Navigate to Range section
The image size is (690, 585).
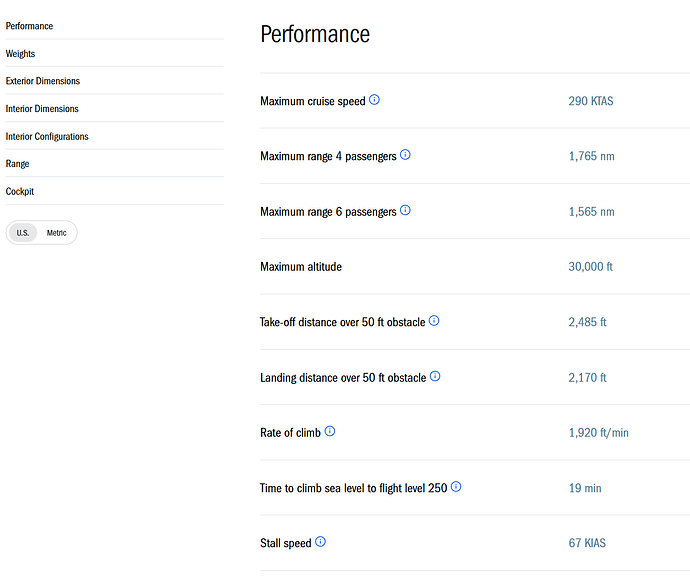pos(17,164)
